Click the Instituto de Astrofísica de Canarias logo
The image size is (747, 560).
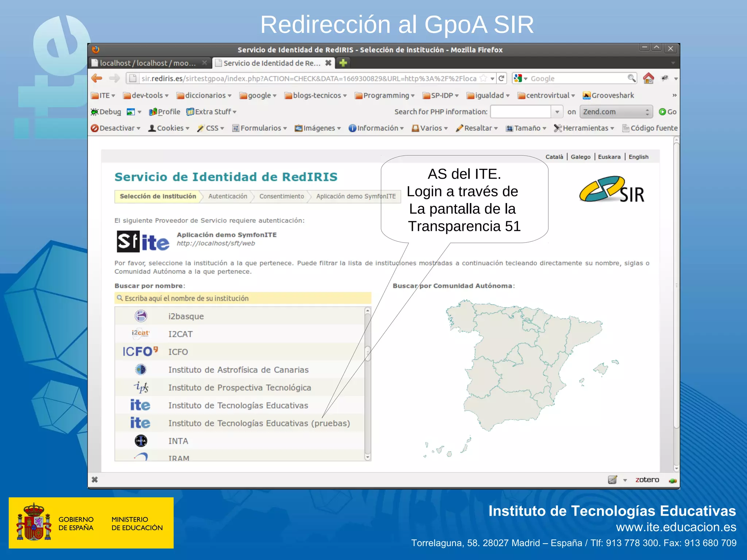[141, 369]
